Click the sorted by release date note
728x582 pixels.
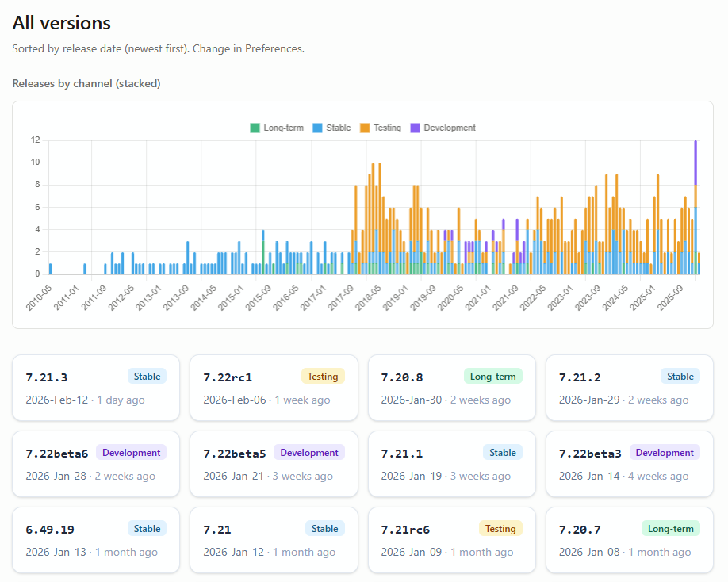tap(159, 48)
